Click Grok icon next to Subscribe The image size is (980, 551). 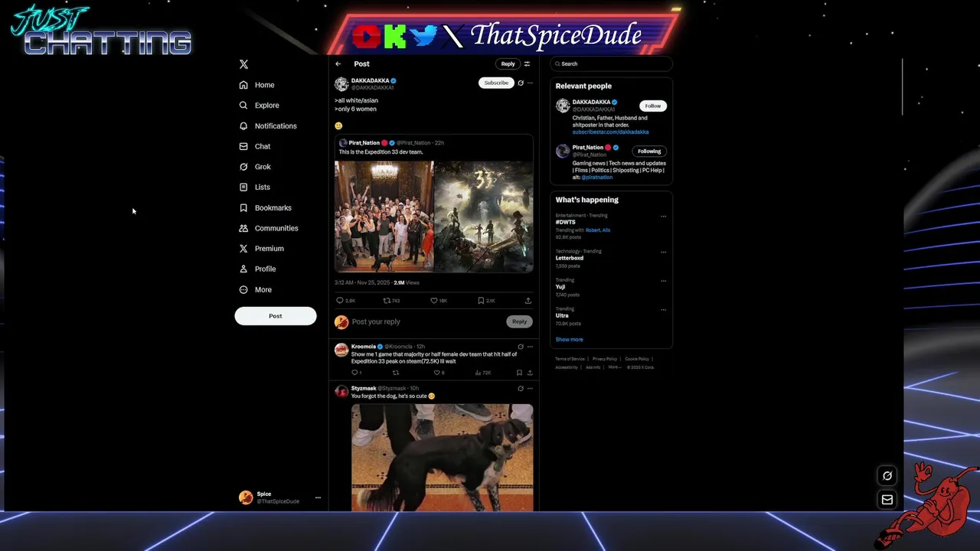point(521,83)
